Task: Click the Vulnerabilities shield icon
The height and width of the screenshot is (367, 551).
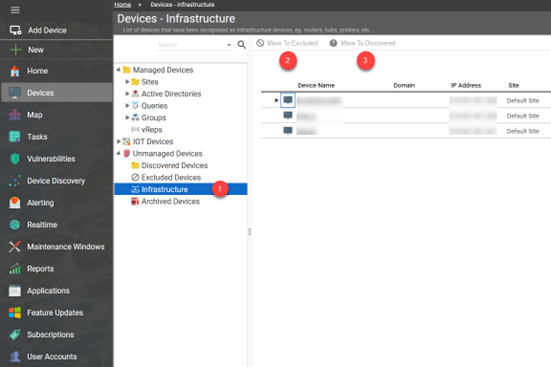Action: [15, 159]
